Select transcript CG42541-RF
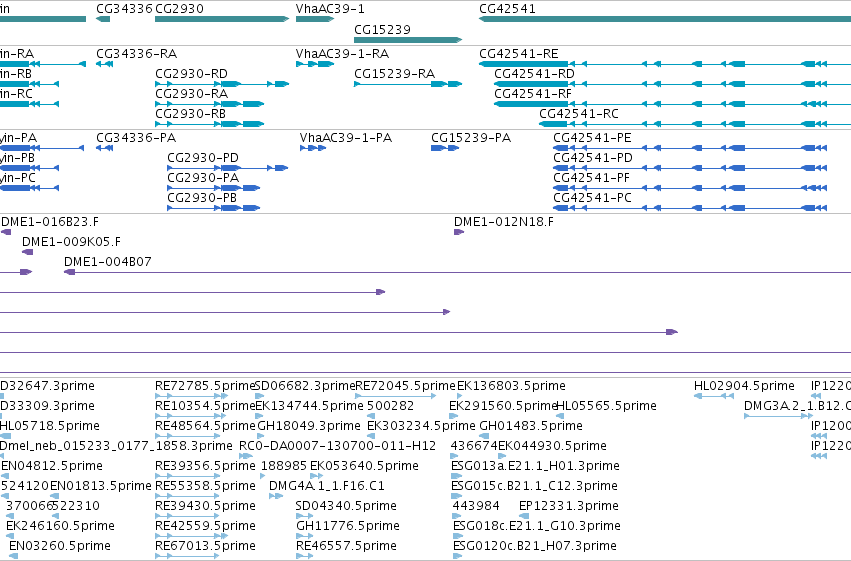The image size is (851, 561). [532, 94]
